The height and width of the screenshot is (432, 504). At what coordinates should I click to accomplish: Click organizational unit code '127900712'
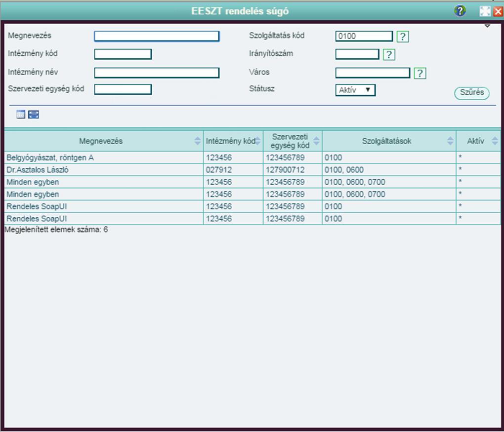(x=285, y=170)
